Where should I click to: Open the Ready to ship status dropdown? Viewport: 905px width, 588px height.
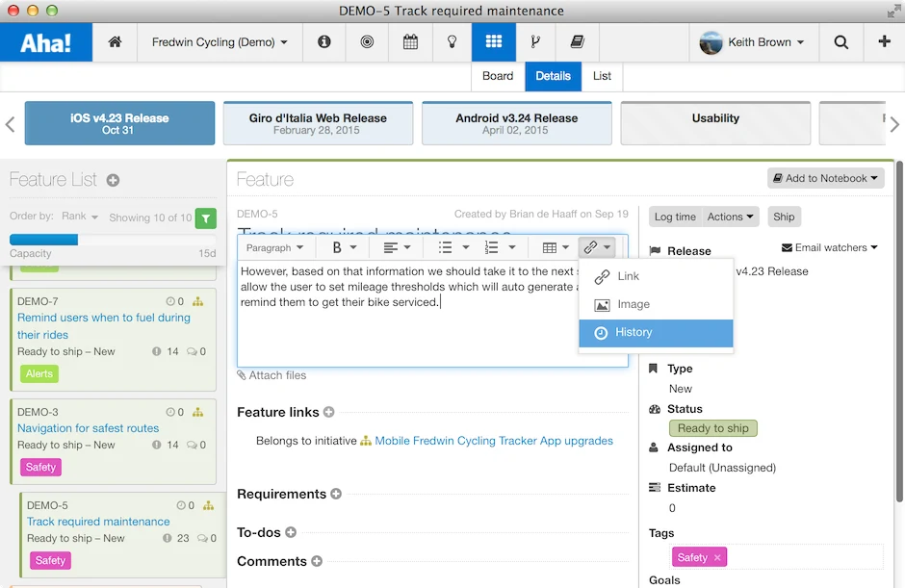[x=712, y=428]
